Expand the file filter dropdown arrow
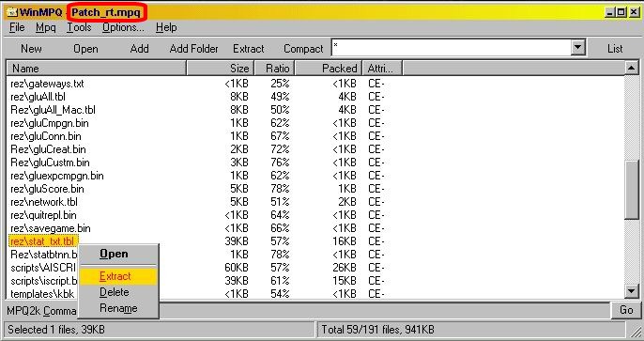 tap(577, 47)
